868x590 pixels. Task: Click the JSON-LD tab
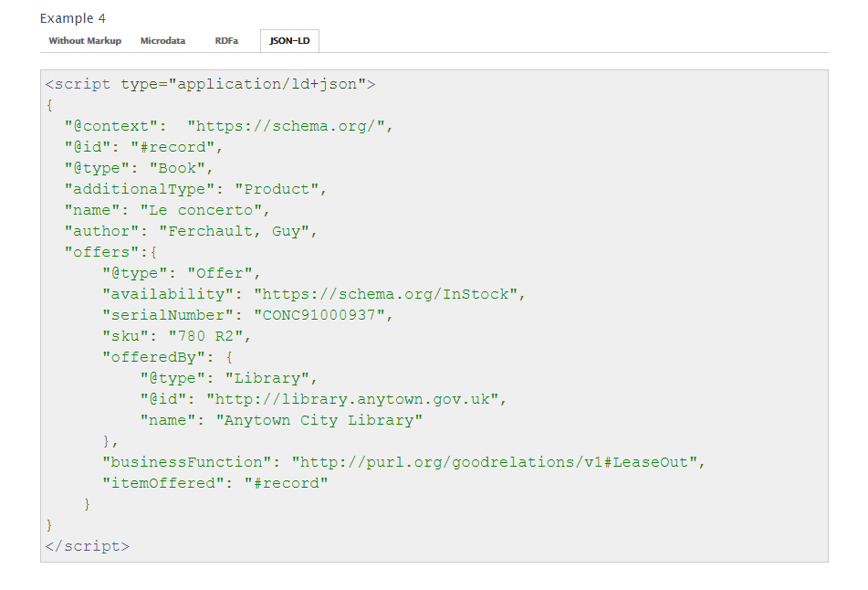[289, 41]
